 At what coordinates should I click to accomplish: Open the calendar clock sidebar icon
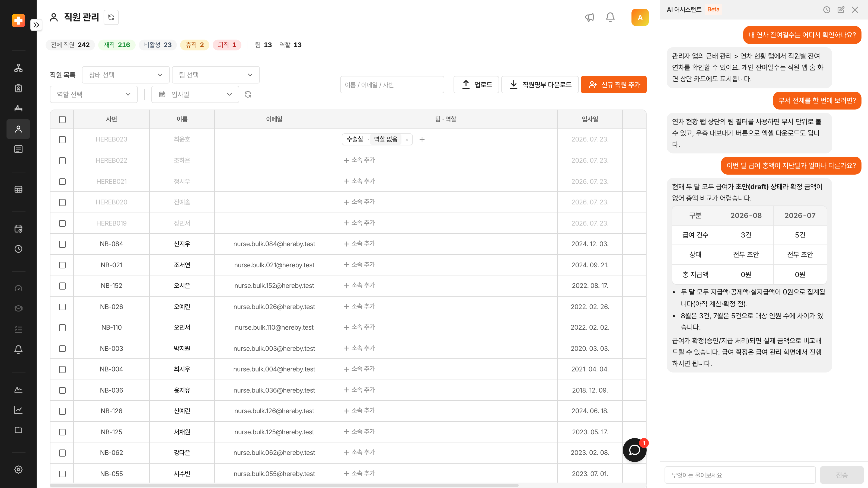[18, 229]
